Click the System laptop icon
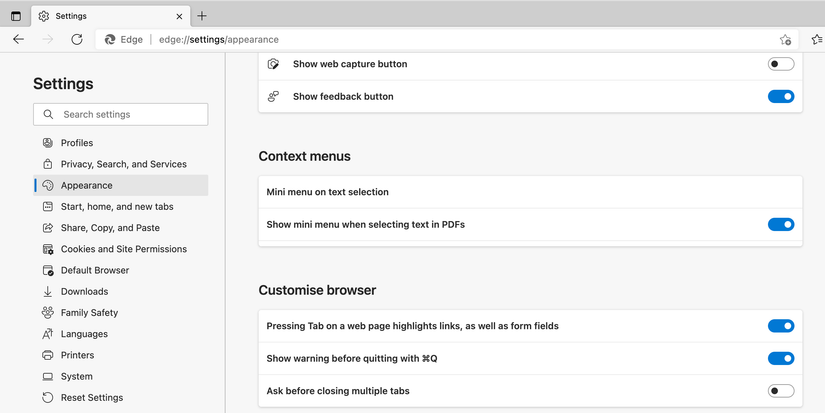This screenshot has height=413, width=825. click(x=48, y=377)
